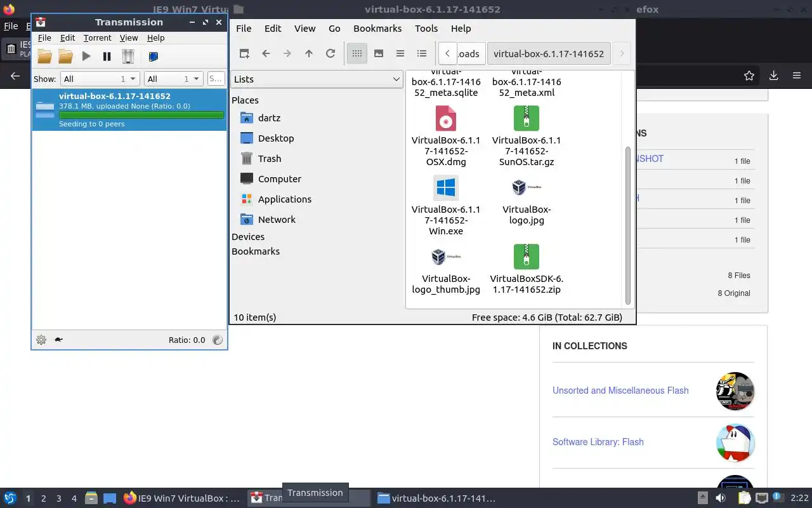
Task: Toggle turtle alternative speed limits
Action: coord(58,340)
